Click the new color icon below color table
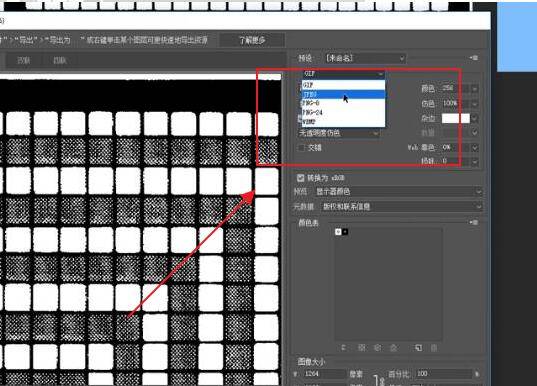The height and width of the screenshot is (386, 537). coord(418,348)
